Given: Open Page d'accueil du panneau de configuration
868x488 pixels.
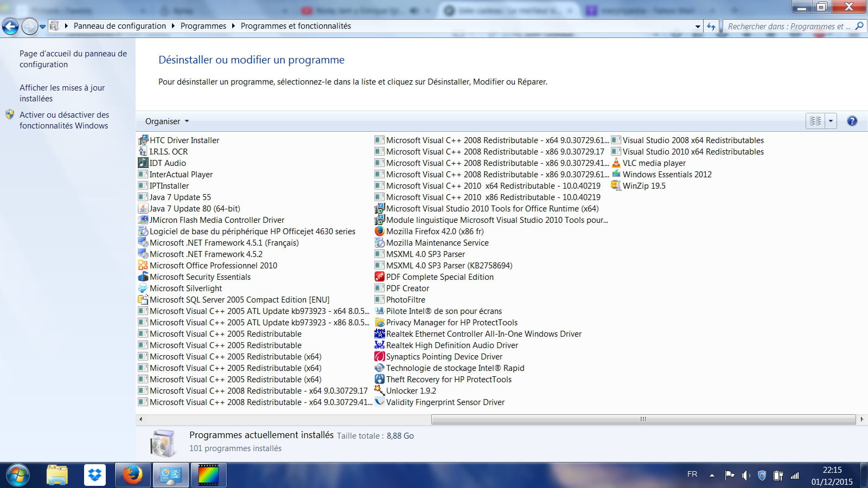Looking at the screenshot, I should (73, 59).
